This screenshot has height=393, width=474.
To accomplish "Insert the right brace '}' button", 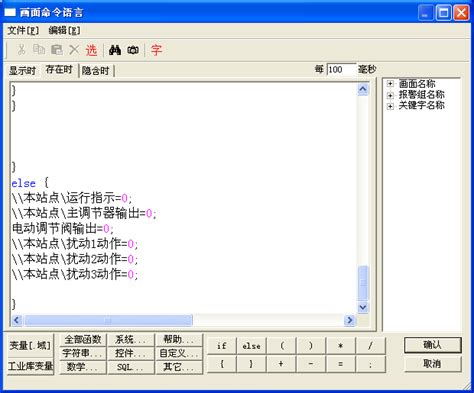I will pyautogui.click(x=251, y=364).
